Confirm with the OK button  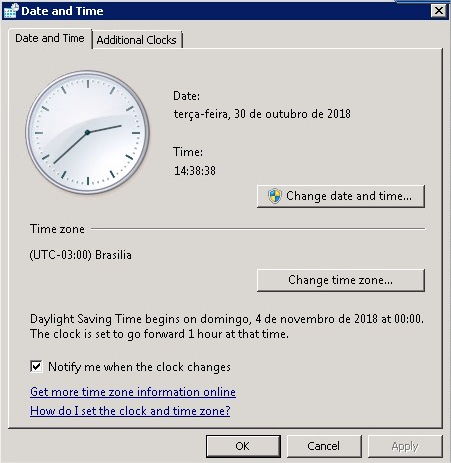coord(243,446)
